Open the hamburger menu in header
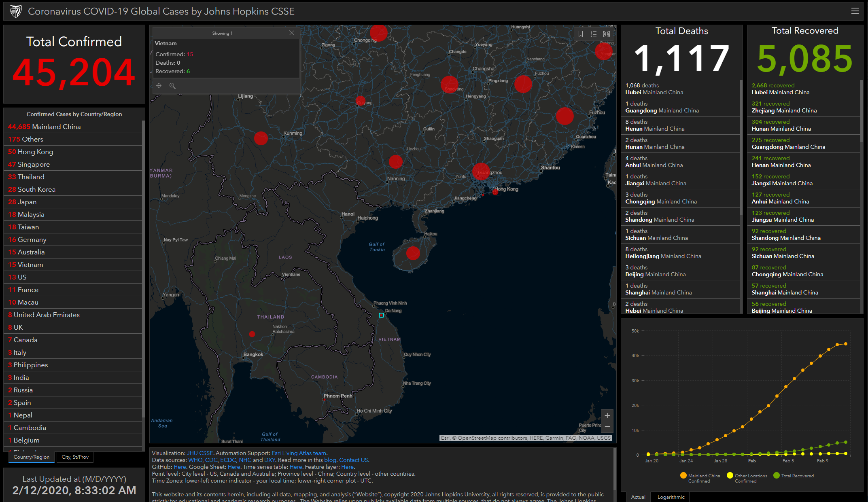The image size is (868, 502). coord(855,11)
